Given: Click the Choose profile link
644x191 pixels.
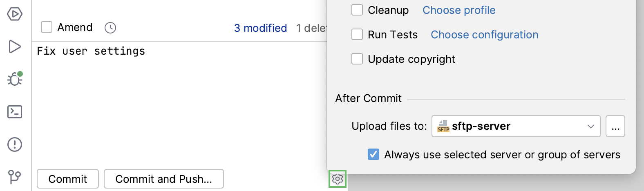Looking at the screenshot, I should click(459, 10).
